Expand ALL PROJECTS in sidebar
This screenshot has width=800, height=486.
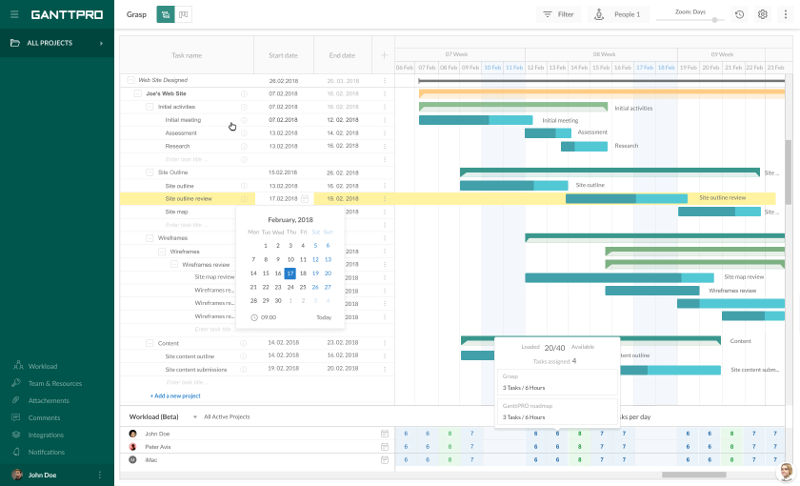click(57, 43)
